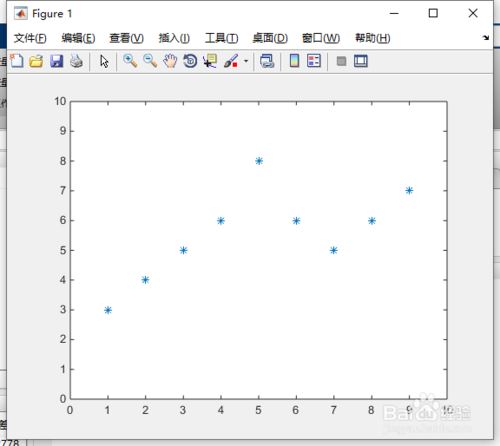Print the figure using the printer icon
Screen dimensions: 500x446
[x=77, y=61]
